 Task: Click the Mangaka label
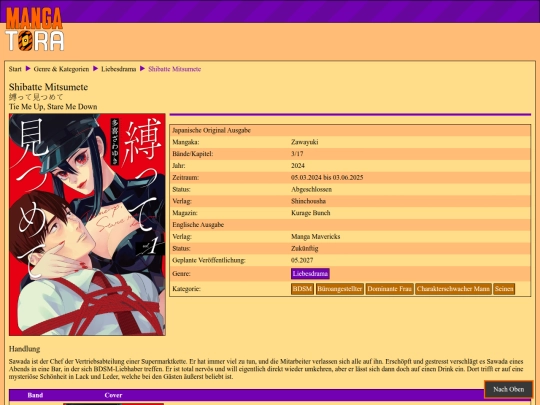[186, 142]
